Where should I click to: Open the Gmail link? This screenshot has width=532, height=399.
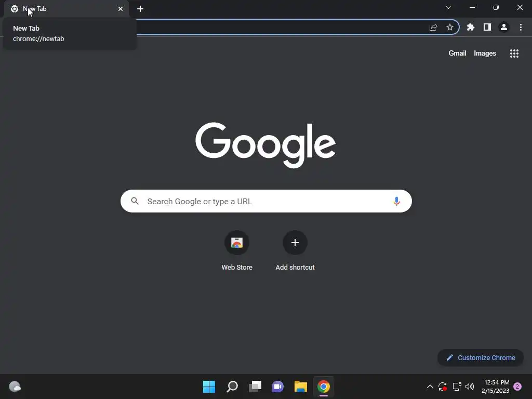click(457, 54)
